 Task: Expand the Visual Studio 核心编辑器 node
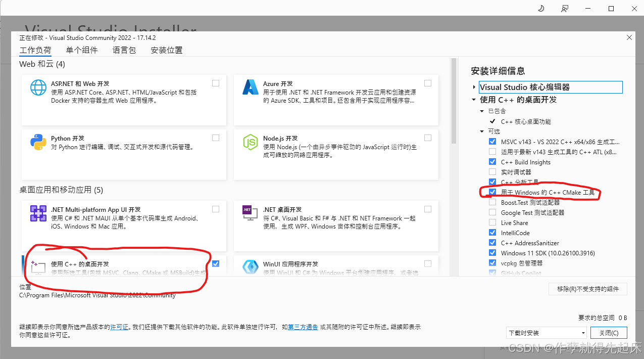(474, 87)
